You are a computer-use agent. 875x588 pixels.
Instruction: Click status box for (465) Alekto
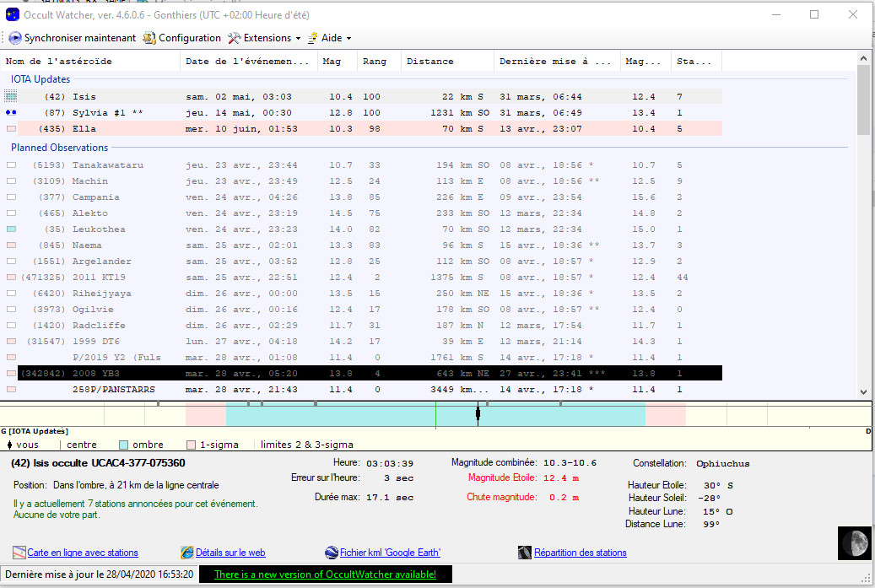pos(11,213)
